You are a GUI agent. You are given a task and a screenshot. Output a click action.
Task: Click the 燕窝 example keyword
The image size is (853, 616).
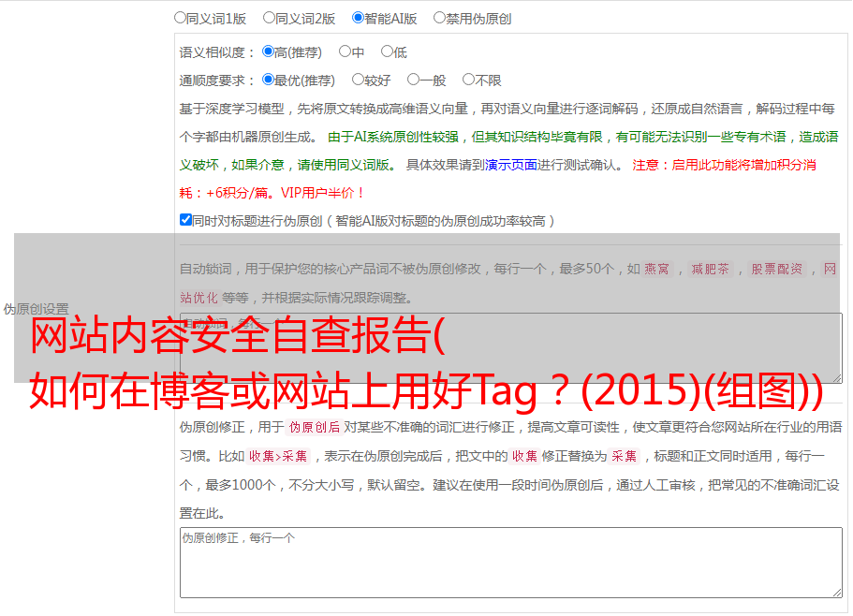pos(657,269)
